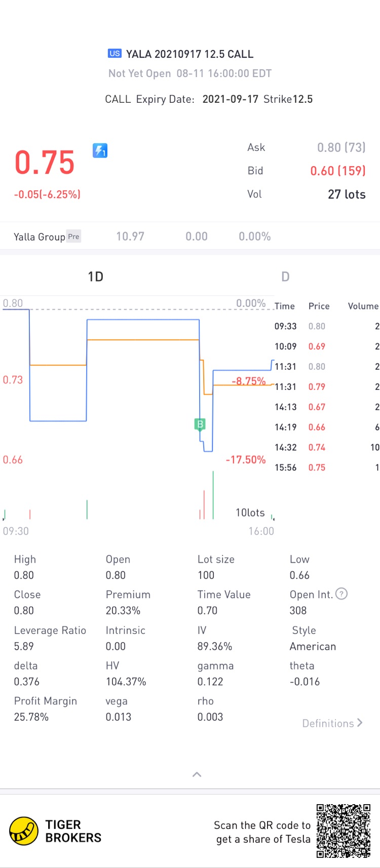This screenshot has width=380, height=868.
Task: Select the Ask price 0.80 (73)
Action: coord(341,147)
